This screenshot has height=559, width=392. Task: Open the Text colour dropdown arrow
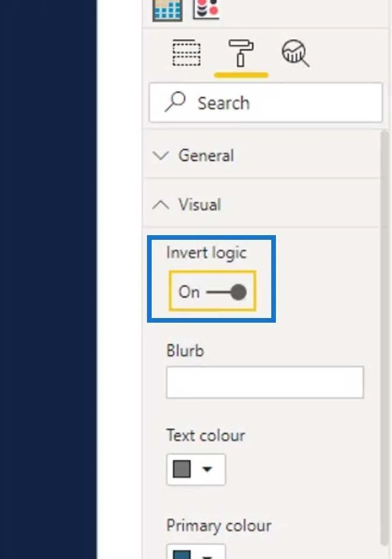(x=207, y=469)
